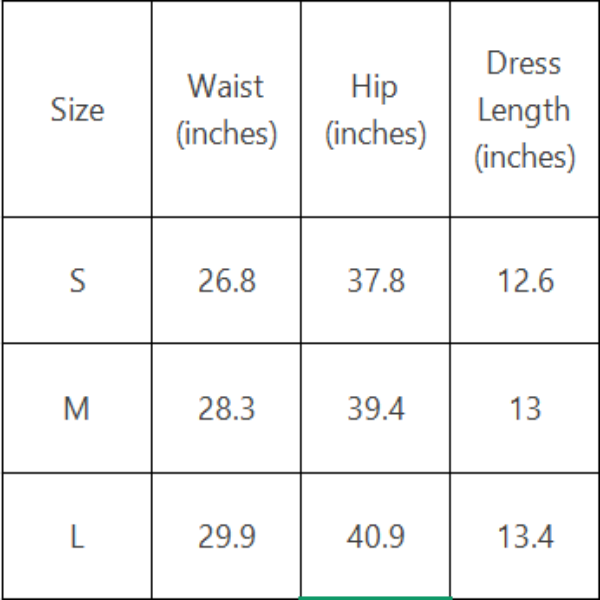
Task: Click "(inches)" under the Hip header
Action: coord(375,134)
